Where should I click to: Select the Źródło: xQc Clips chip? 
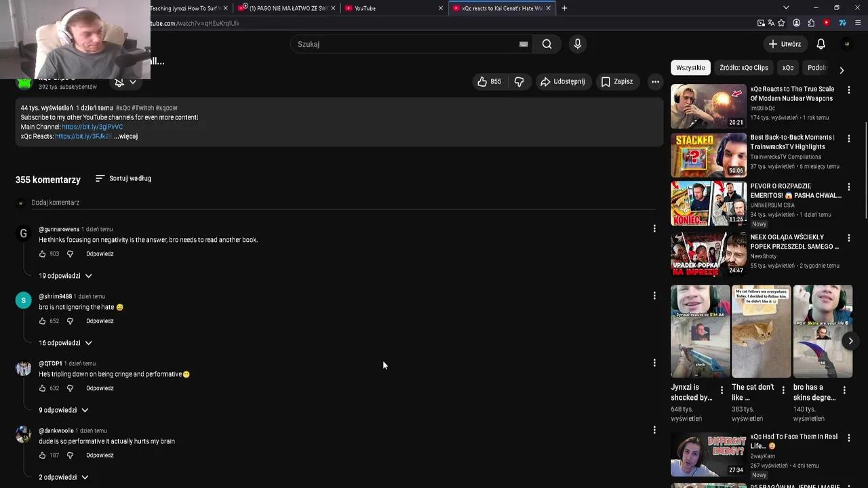tap(744, 68)
